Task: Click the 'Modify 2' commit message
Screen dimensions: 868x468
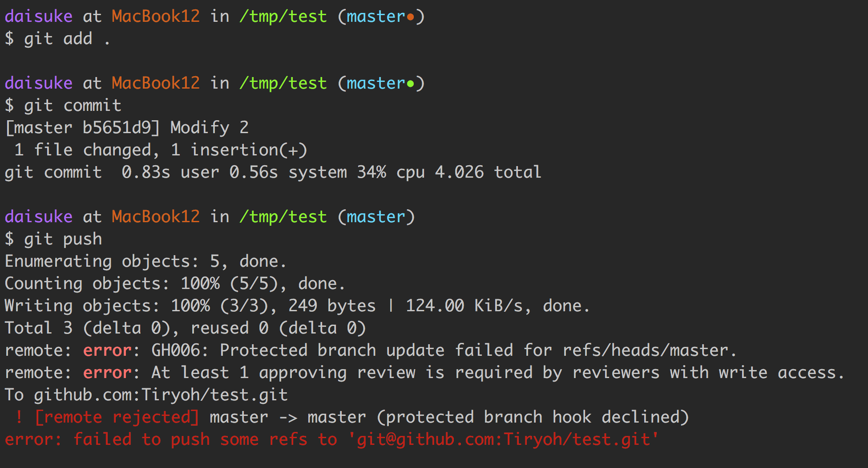Action: 210,128
